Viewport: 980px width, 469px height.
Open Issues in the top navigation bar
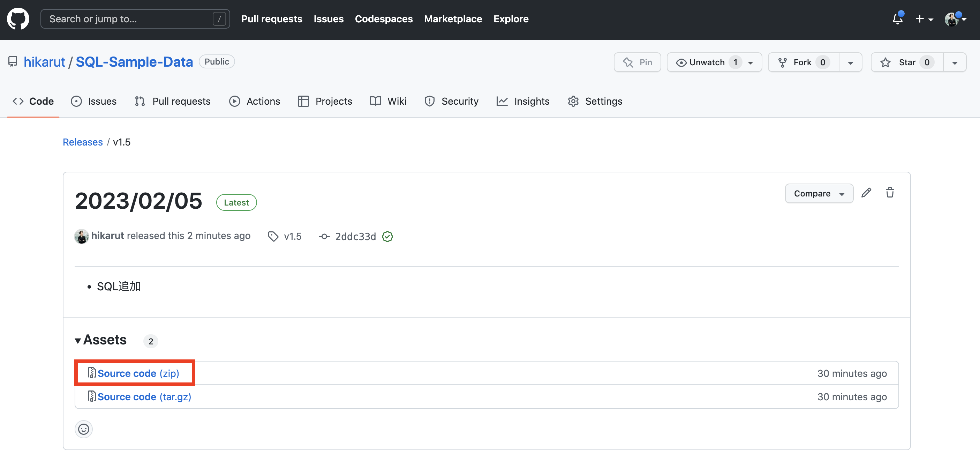[x=328, y=19]
